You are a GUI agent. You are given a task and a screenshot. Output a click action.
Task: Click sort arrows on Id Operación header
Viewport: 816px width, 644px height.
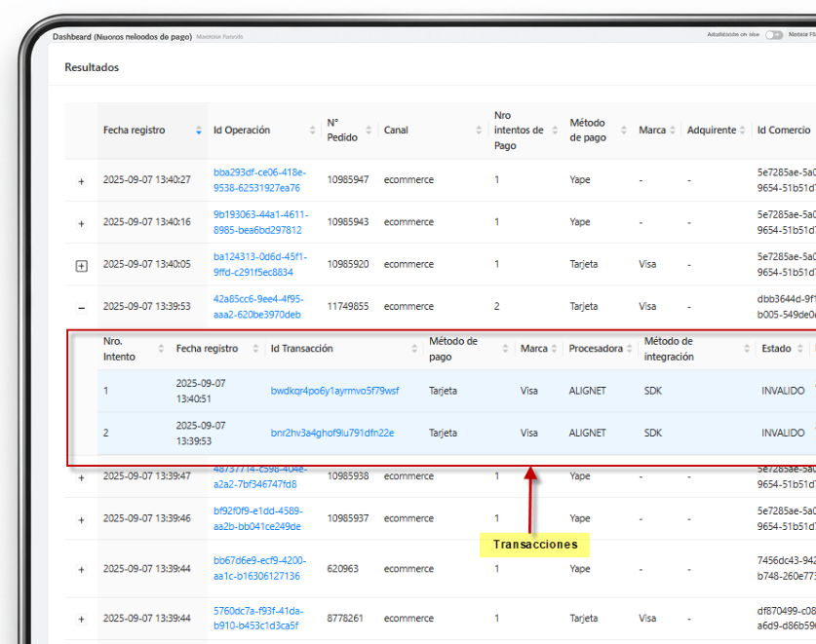click(x=317, y=131)
